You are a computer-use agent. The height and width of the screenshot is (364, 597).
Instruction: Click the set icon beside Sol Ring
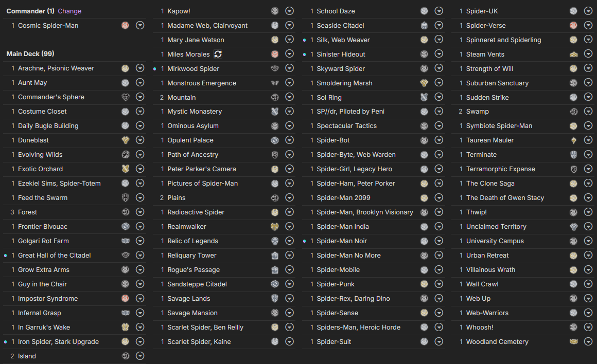(x=424, y=97)
